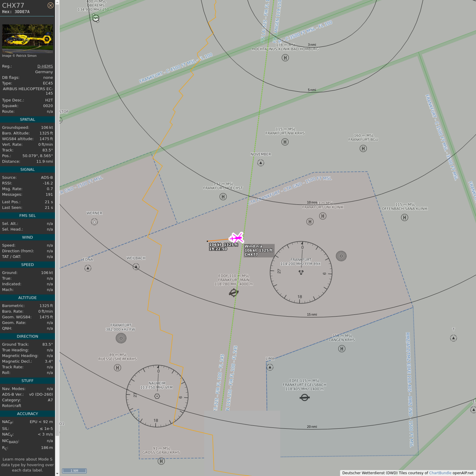The image size is (476, 476).
Task: Open the ChartBundle attribution link
Action: click(440, 473)
